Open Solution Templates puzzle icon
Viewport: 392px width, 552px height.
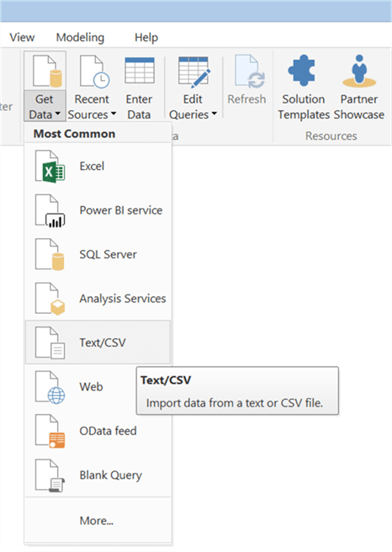pos(301,71)
